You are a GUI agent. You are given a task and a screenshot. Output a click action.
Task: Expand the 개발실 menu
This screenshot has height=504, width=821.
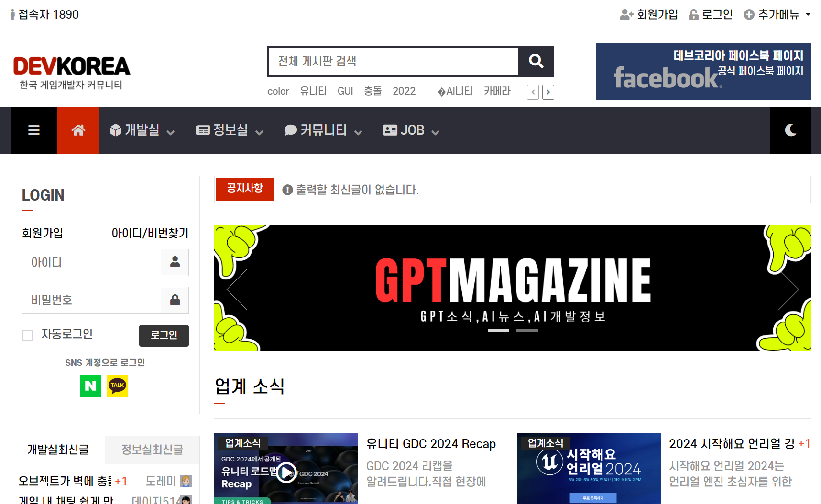pyautogui.click(x=142, y=130)
